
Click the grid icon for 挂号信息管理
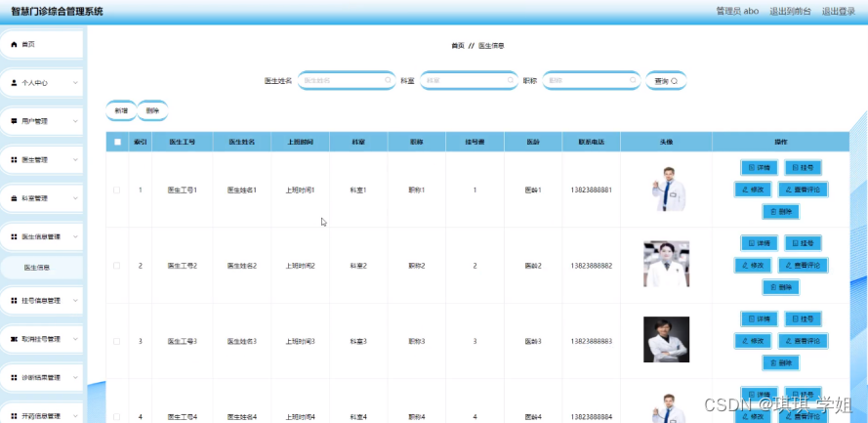[15, 301]
